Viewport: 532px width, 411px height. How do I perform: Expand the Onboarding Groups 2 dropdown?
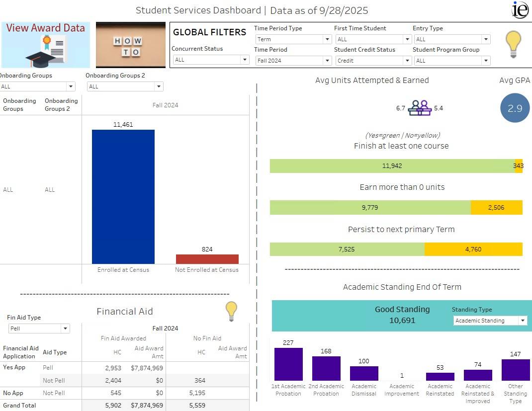125,86
